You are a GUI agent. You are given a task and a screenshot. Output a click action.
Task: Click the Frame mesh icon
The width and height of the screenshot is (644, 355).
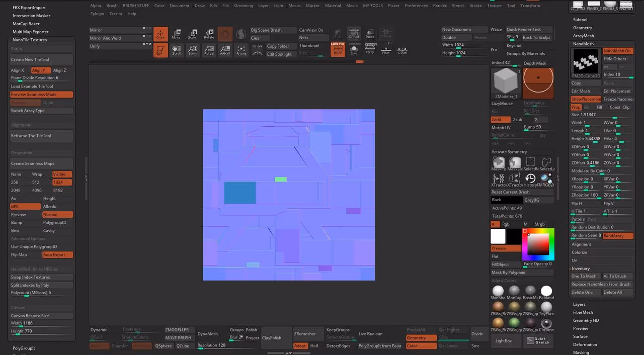coord(242,50)
